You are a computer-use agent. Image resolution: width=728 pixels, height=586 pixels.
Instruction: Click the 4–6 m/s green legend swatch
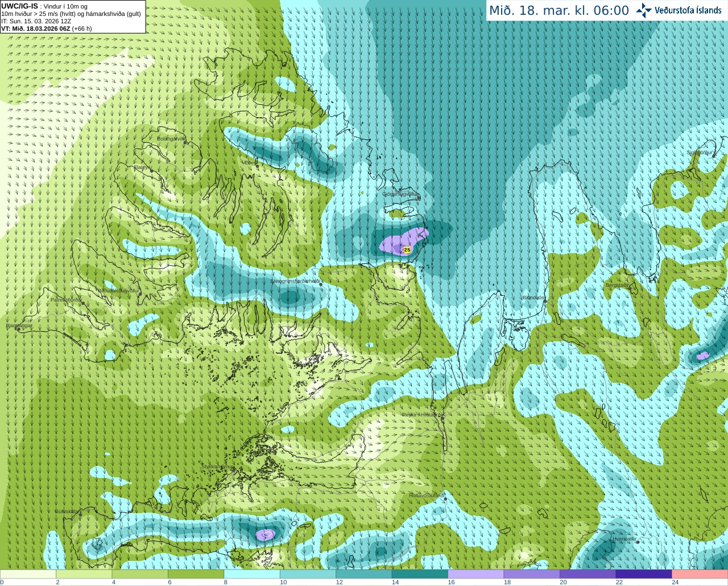[x=140, y=574]
